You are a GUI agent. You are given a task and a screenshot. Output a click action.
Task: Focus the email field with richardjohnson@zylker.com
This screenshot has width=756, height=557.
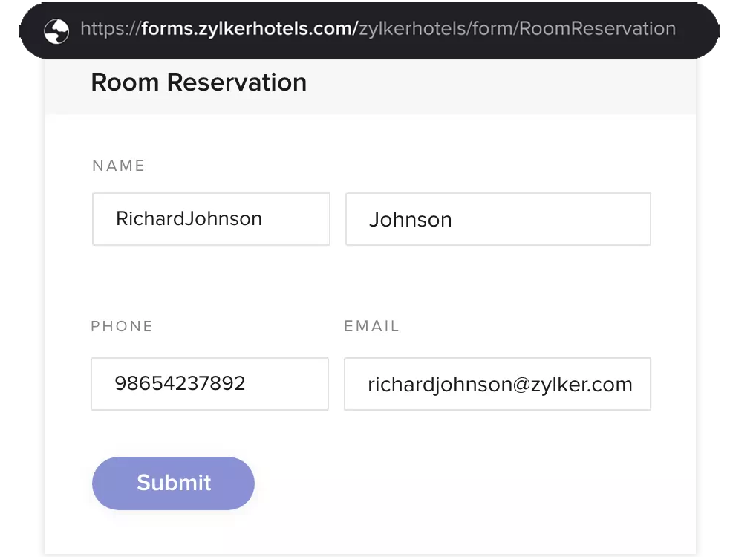pos(498,384)
